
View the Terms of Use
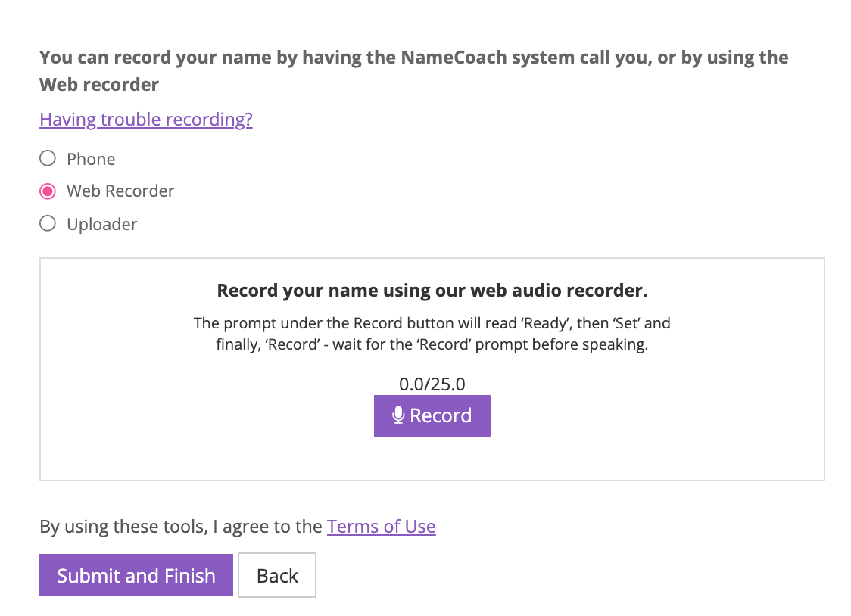(x=381, y=526)
